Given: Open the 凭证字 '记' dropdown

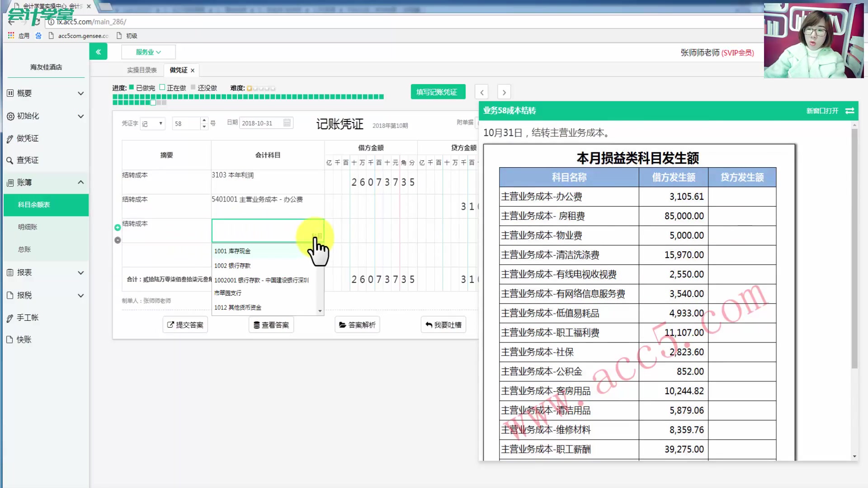Looking at the screenshot, I should pos(152,123).
